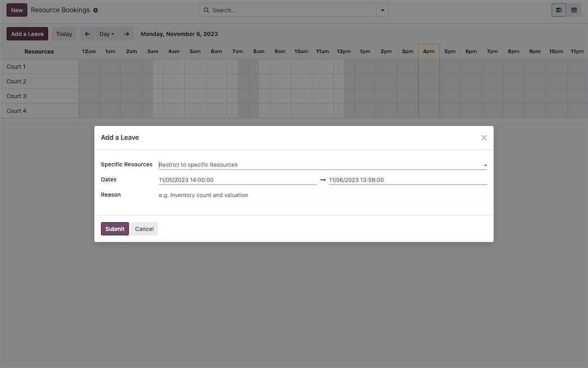This screenshot has width=588, height=368.
Task: Click the end date field 11/06/2023 13:59:00
Action: [408, 180]
